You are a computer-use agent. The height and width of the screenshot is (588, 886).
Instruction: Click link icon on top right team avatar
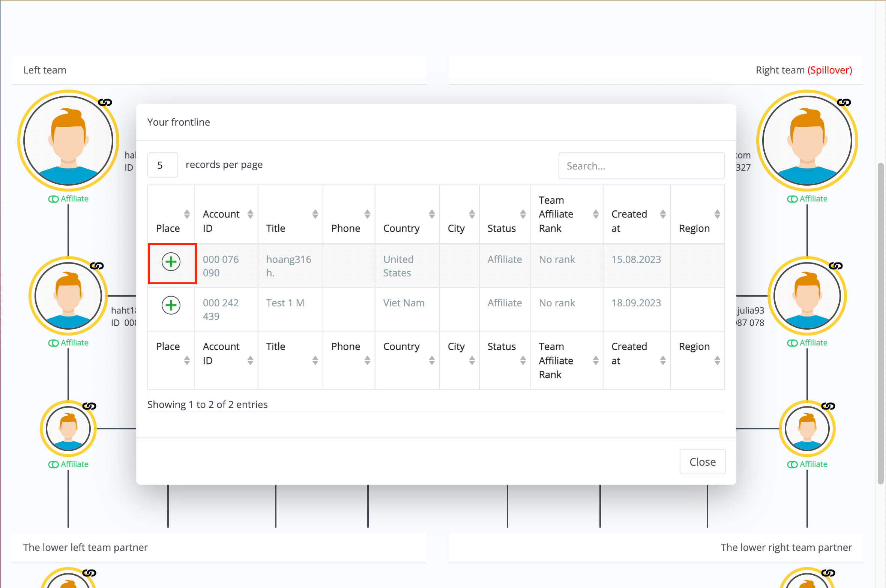(x=844, y=102)
